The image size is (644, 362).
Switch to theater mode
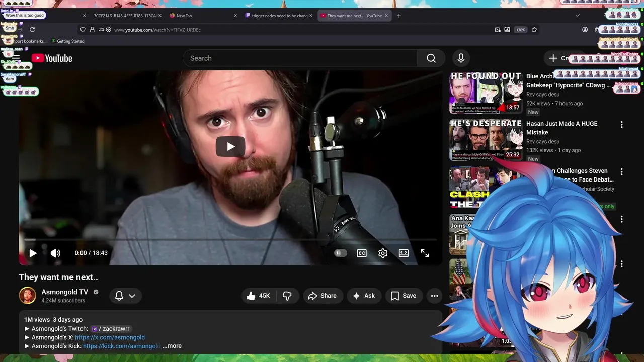click(404, 253)
